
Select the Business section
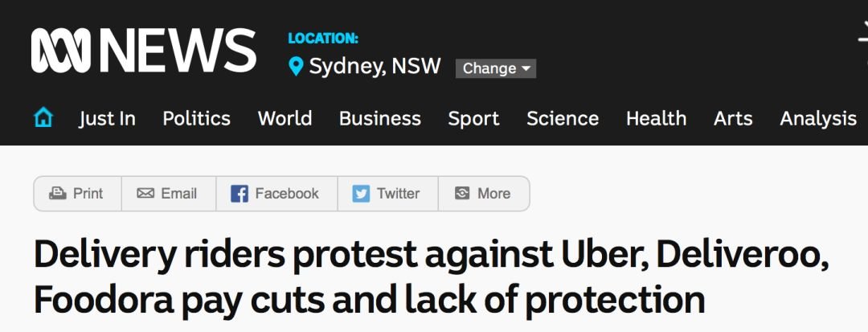click(x=379, y=118)
